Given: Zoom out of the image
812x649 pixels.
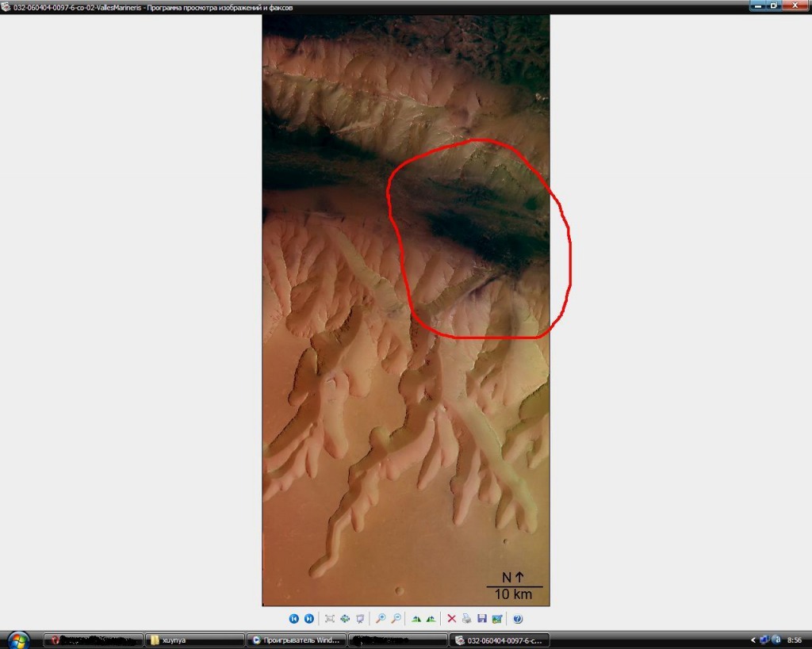Looking at the screenshot, I should click(396, 619).
